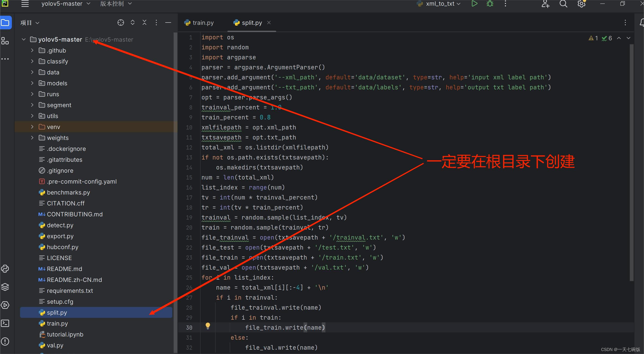The width and height of the screenshot is (644, 354).
Task: Start debugging with the bug icon
Action: click(x=490, y=4)
